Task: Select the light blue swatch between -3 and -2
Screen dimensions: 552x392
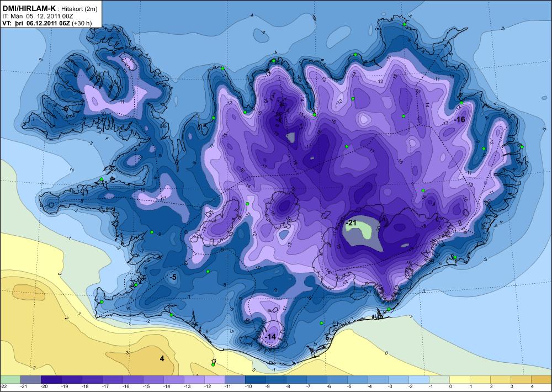Action: coord(398,379)
